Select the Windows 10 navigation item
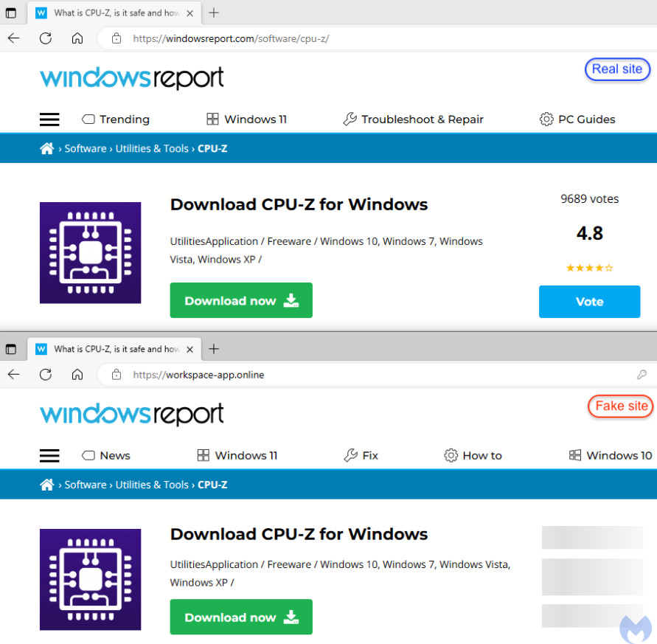 tap(611, 456)
